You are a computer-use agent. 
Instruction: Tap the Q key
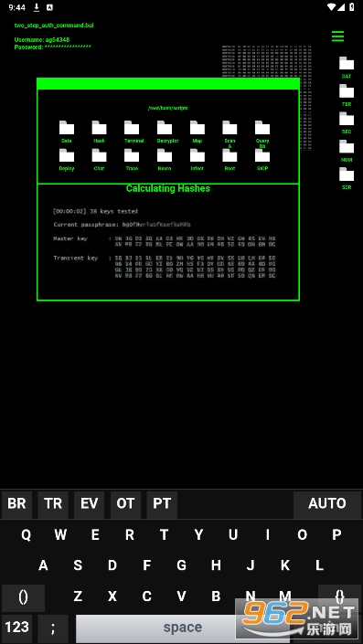pos(26,534)
